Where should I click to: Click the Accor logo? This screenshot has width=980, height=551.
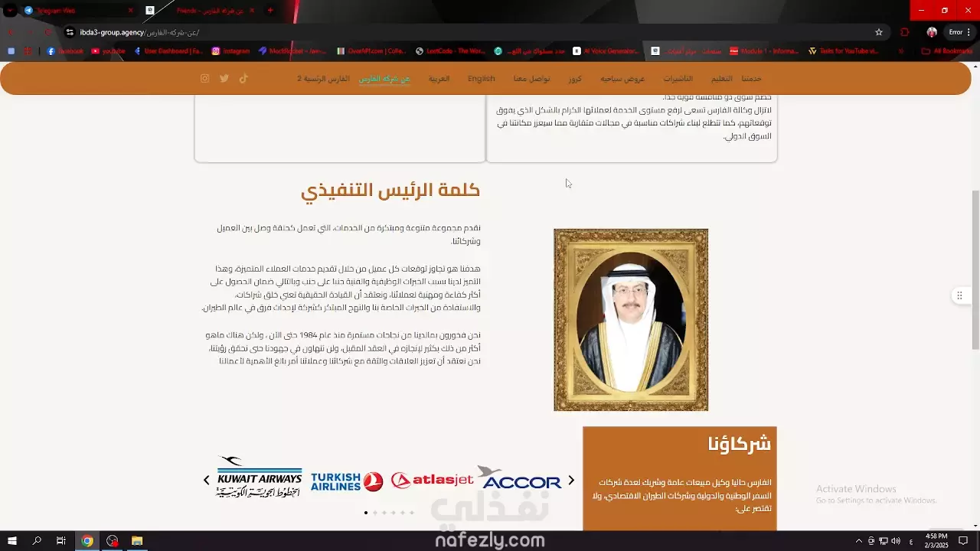click(x=522, y=478)
